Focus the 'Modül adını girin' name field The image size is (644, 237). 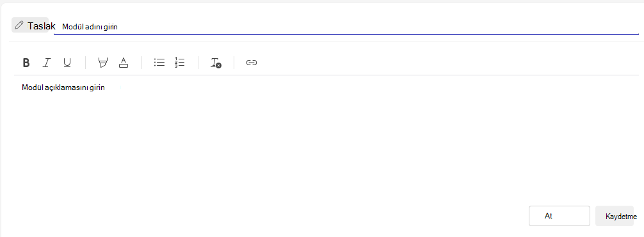pos(346,27)
